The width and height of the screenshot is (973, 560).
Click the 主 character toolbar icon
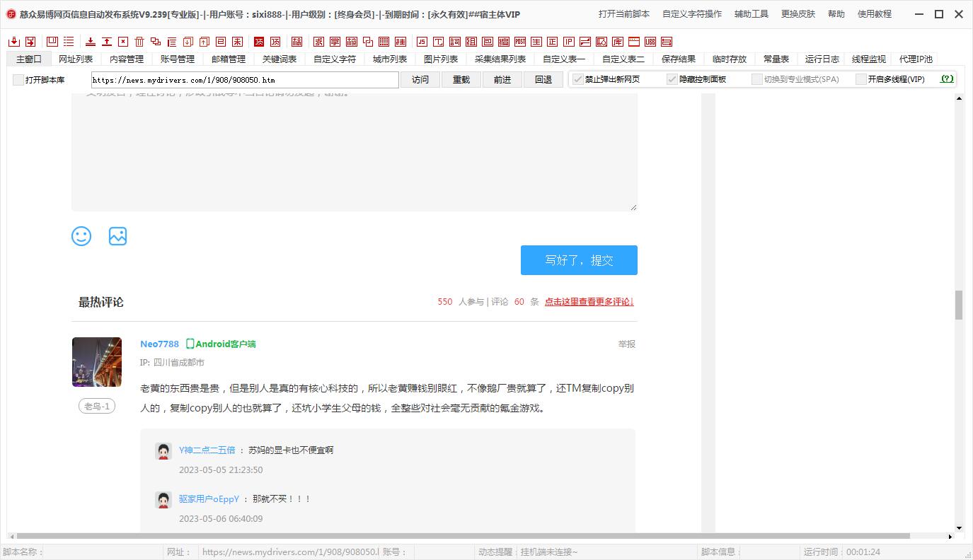pos(536,42)
